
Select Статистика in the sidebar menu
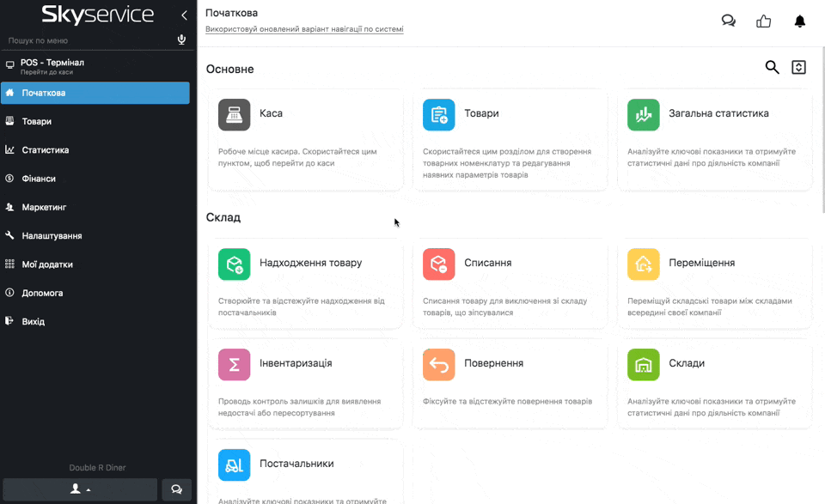46,150
